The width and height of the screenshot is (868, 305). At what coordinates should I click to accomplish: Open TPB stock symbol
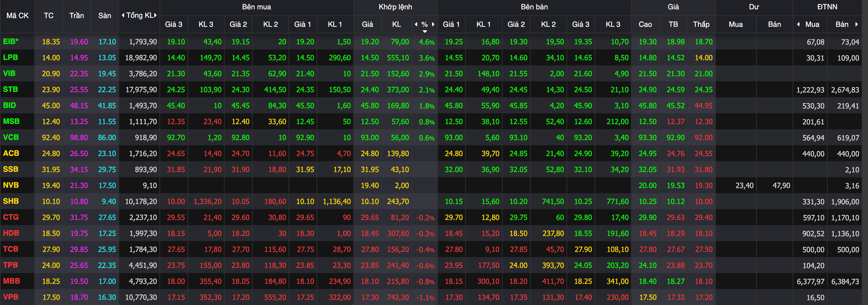coord(11,265)
